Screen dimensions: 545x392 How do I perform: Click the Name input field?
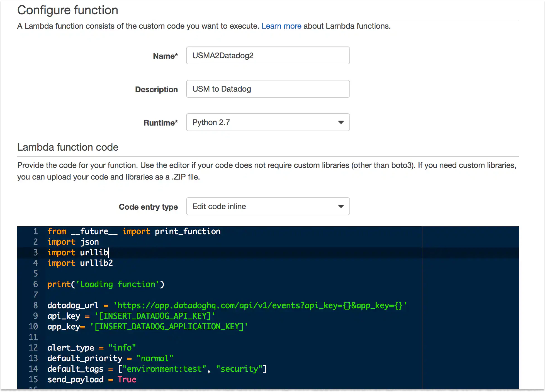tap(268, 55)
